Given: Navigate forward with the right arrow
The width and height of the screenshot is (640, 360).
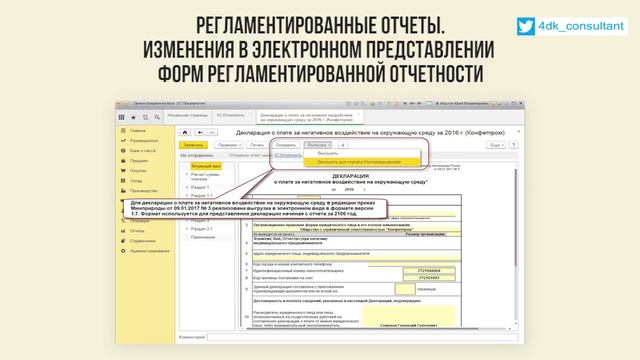Looking at the screenshot, I should click(x=212, y=132).
